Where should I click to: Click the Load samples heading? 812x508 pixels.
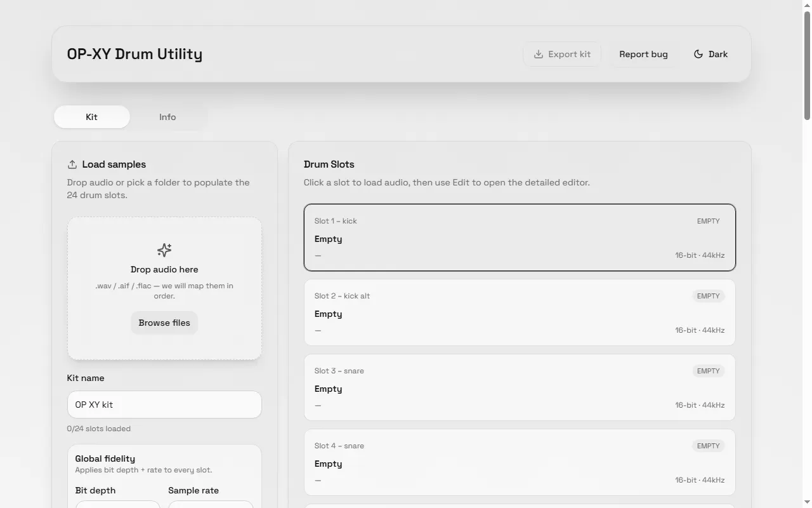point(114,164)
